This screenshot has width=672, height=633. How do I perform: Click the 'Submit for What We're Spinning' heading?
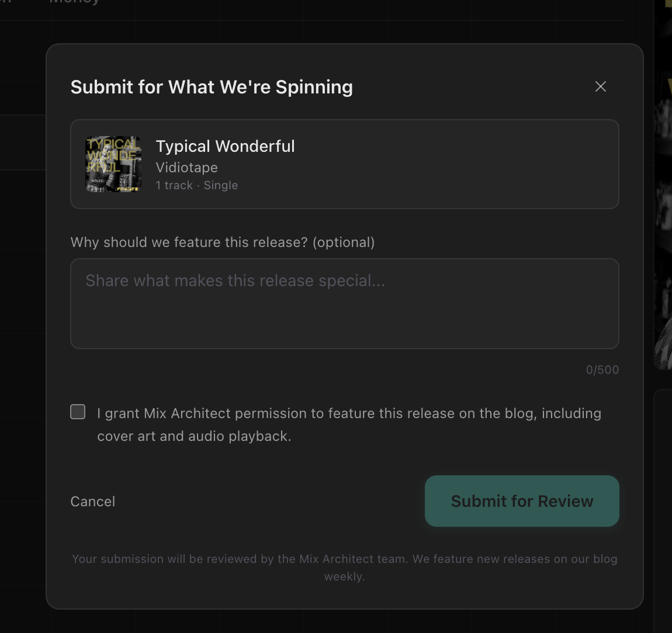click(x=212, y=87)
